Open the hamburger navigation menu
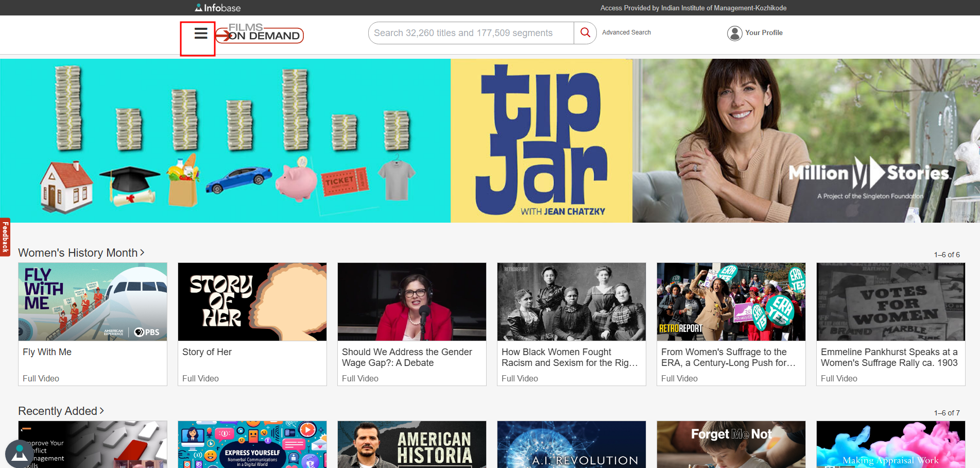The width and height of the screenshot is (980, 468). [x=200, y=34]
